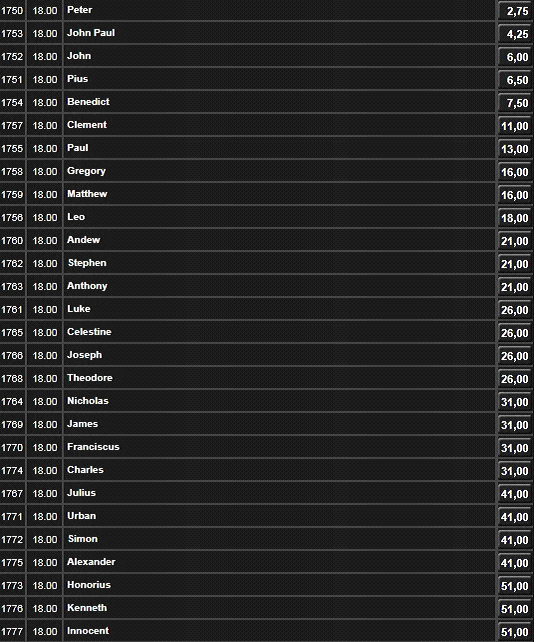Pick the 4,25 odds for John Paul
The width and height of the screenshot is (536, 642).
tap(515, 34)
